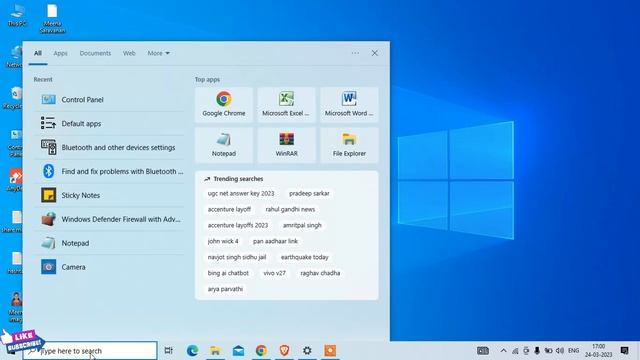Open Control Panel from Recent list
This screenshot has height=360, width=640.
[x=109, y=100]
